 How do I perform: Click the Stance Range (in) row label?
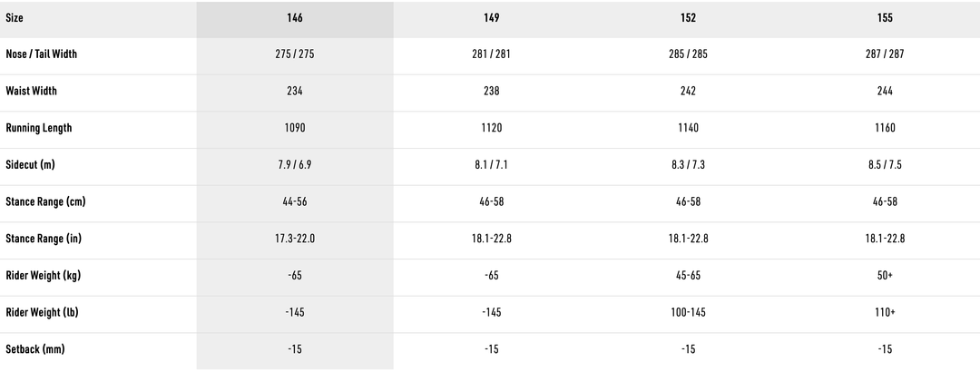(44, 239)
